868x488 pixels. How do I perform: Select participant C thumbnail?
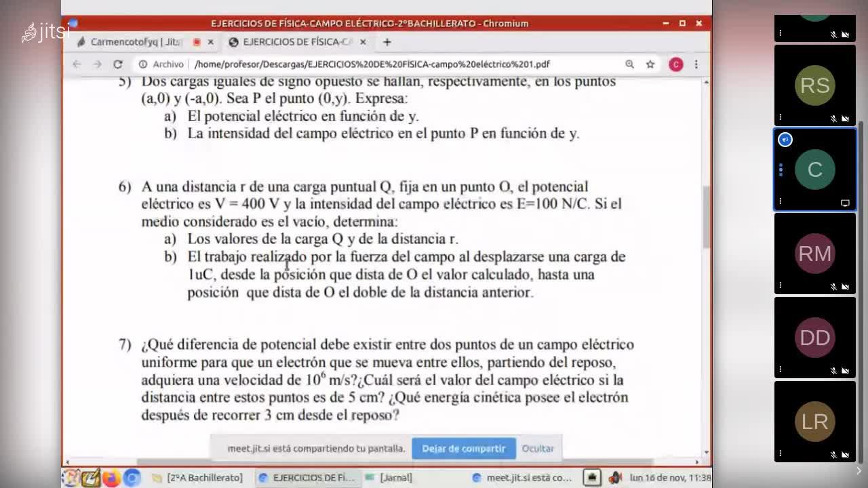click(x=815, y=169)
